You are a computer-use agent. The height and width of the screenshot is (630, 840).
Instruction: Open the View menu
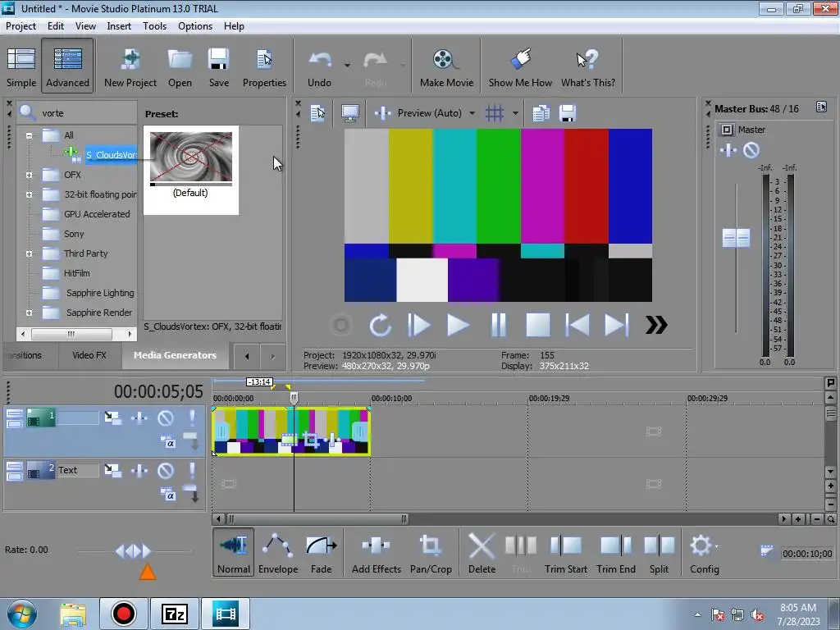(85, 25)
